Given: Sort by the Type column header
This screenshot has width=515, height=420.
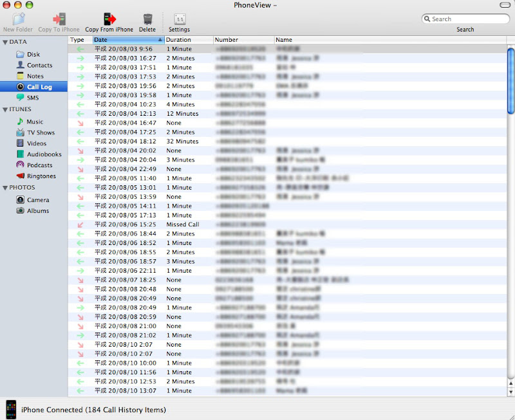Looking at the screenshot, I should [80, 40].
